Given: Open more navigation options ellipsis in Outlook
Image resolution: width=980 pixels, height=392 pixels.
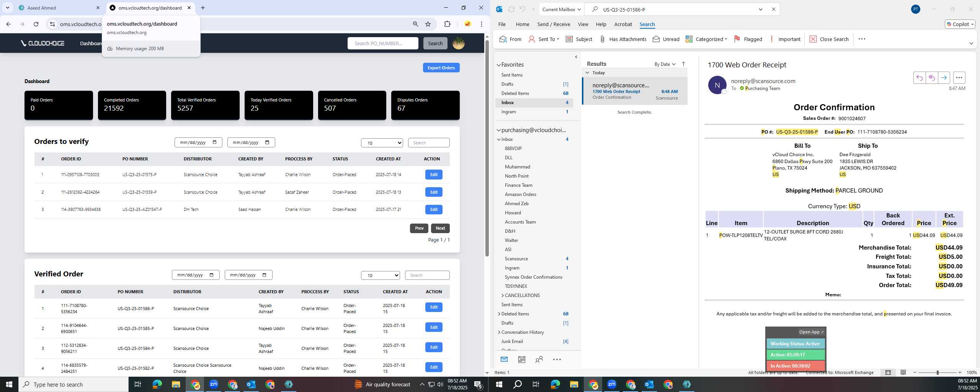Looking at the screenshot, I should [x=557, y=359].
